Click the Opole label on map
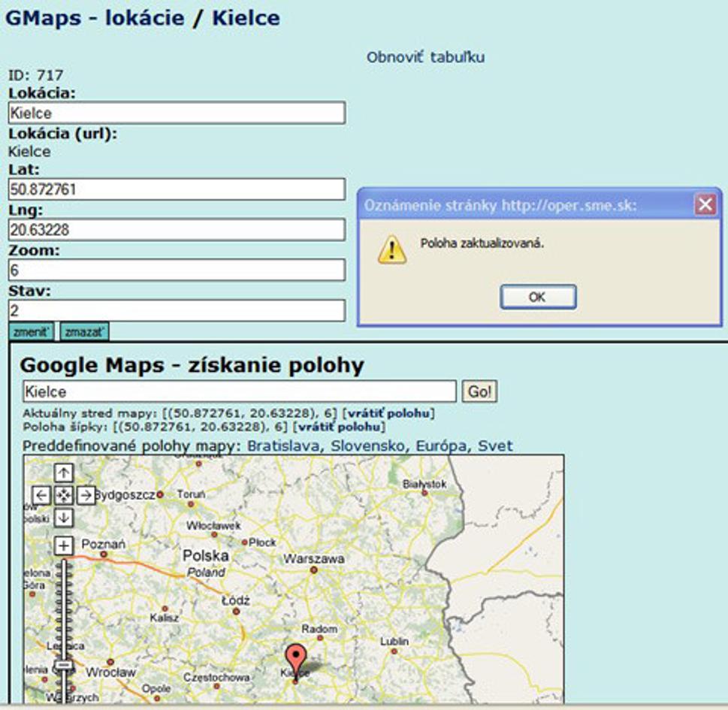This screenshot has width=728, height=710. (x=156, y=689)
